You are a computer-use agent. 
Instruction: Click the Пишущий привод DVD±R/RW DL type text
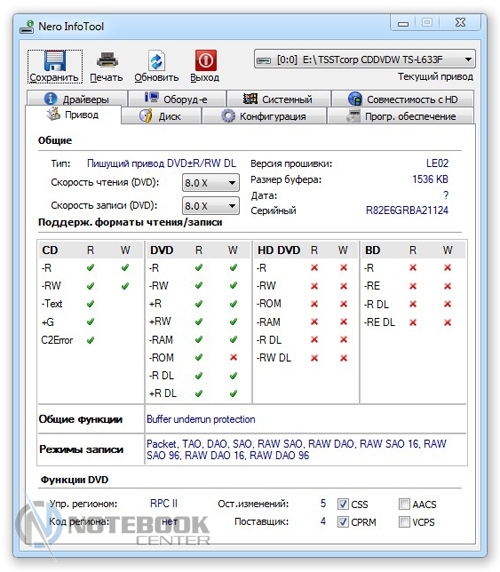click(x=161, y=163)
